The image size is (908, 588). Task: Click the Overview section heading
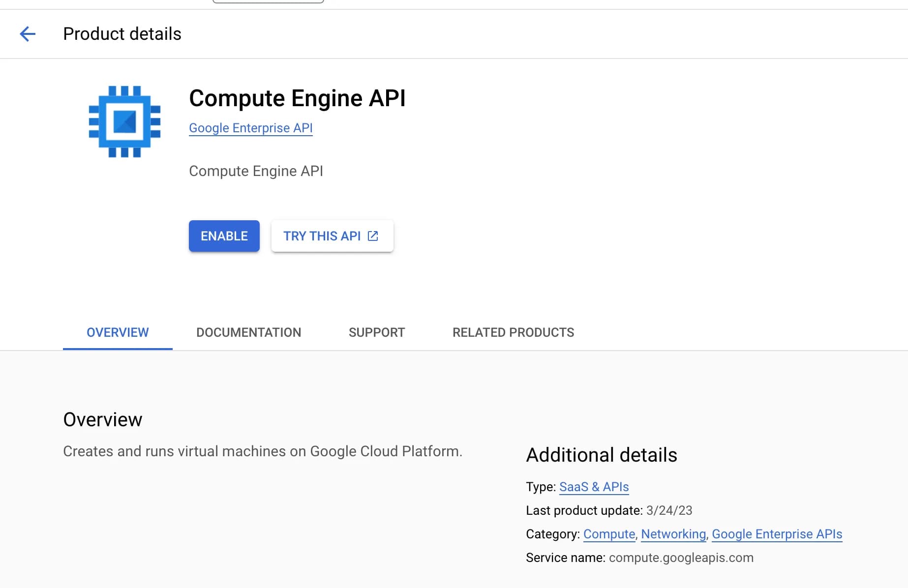(103, 419)
